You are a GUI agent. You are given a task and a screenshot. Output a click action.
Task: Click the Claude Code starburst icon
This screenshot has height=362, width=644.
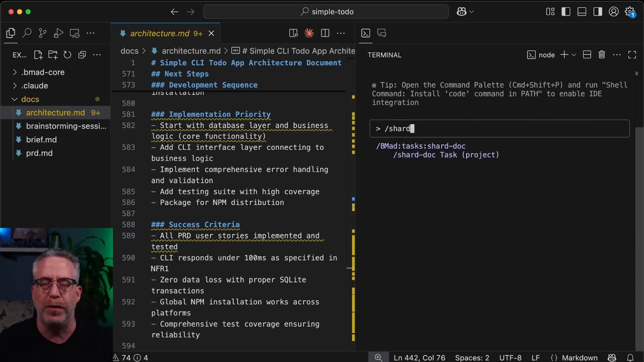pos(309,33)
